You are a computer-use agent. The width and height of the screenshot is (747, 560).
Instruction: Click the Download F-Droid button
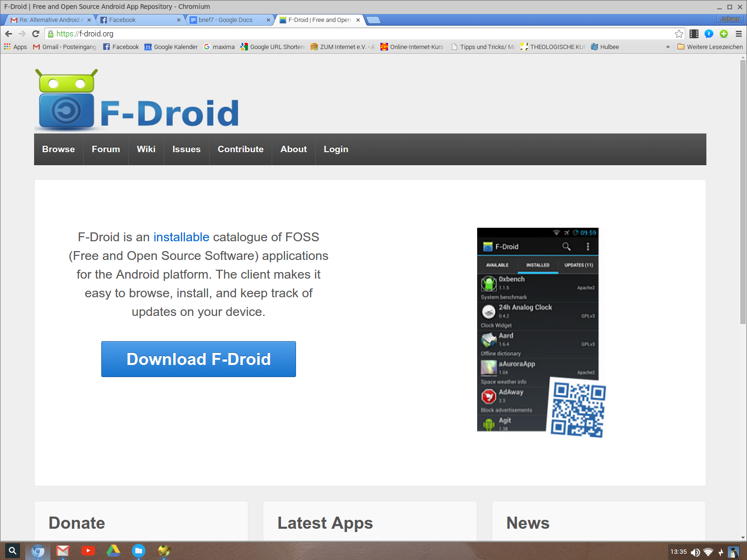[x=198, y=359]
